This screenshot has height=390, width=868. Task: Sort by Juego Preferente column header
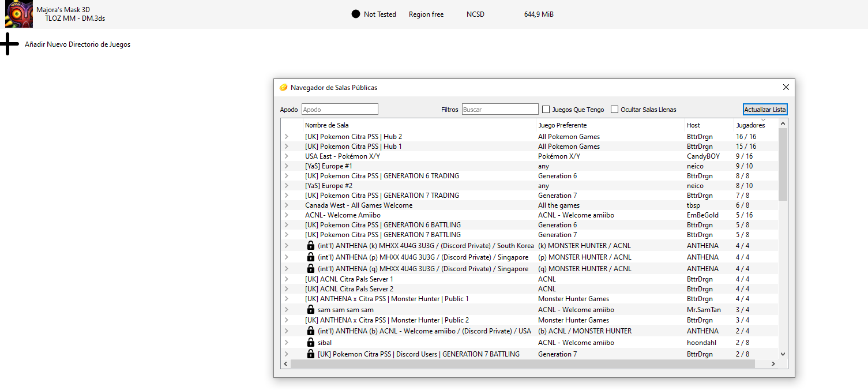(x=610, y=125)
